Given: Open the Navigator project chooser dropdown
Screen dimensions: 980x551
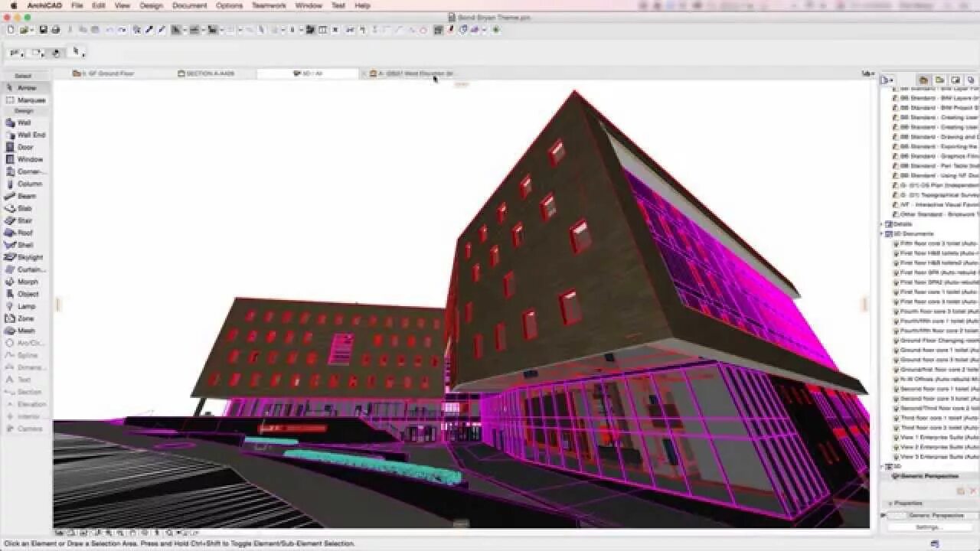Looking at the screenshot, I should point(887,80).
